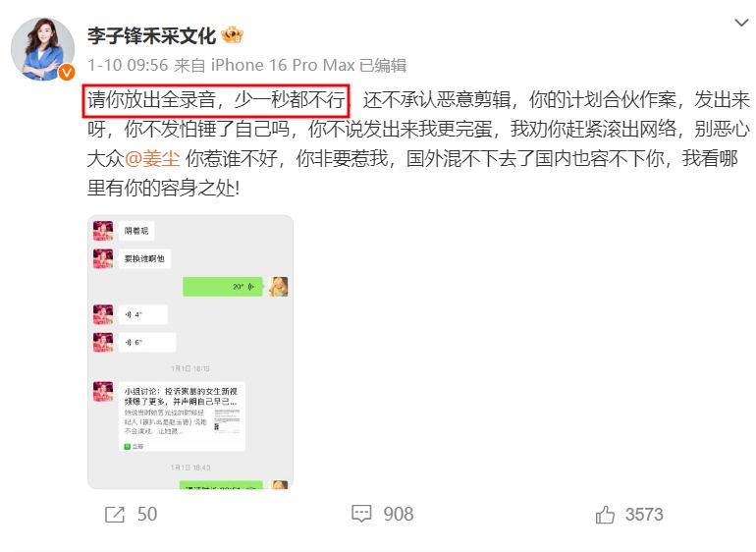Click the comment bubble icon
Screen dimensions: 756x552
tap(361, 515)
